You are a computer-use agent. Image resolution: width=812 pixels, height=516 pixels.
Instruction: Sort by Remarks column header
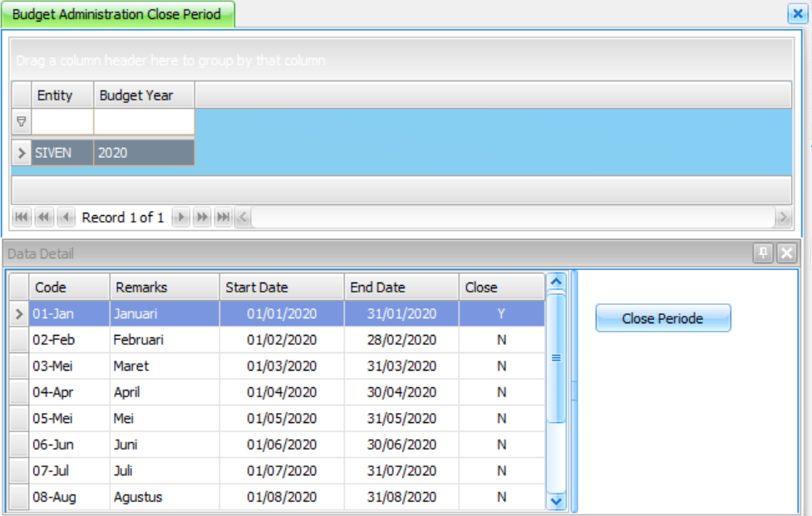pos(165,287)
